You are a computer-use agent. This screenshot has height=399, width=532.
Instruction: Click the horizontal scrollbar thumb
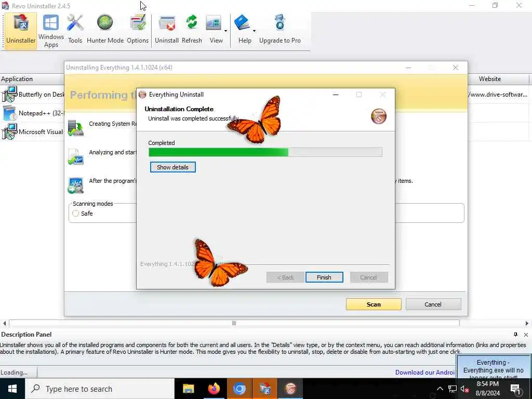point(234,323)
